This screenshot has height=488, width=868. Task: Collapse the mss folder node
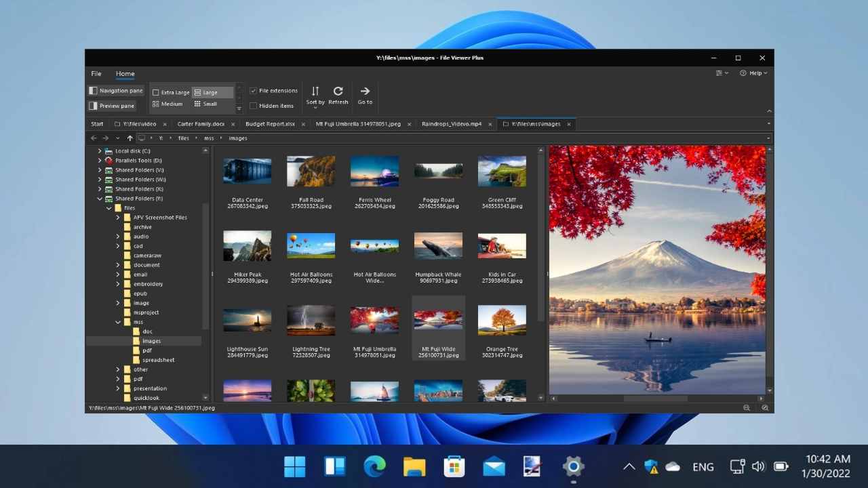(x=118, y=322)
